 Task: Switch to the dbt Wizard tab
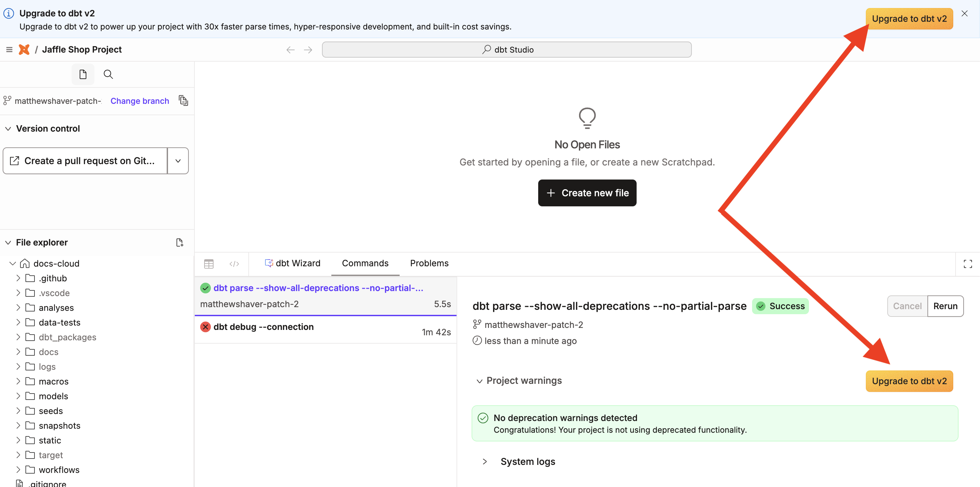coord(293,263)
